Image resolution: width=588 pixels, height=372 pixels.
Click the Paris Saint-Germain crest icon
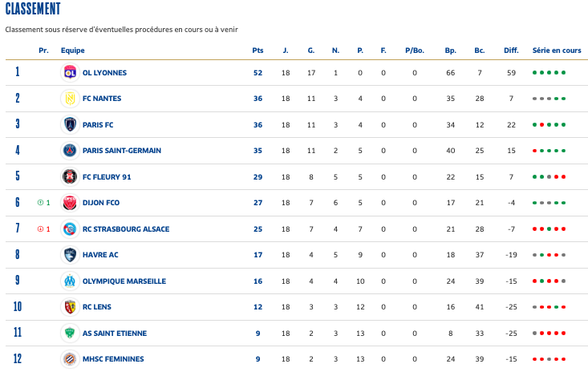[x=69, y=151]
